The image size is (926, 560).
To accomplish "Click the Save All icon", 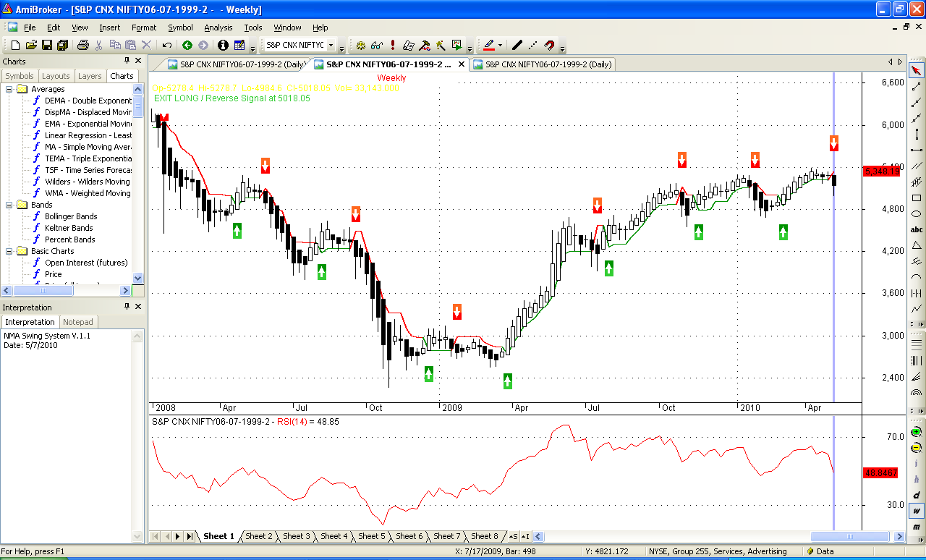I will [62, 45].
